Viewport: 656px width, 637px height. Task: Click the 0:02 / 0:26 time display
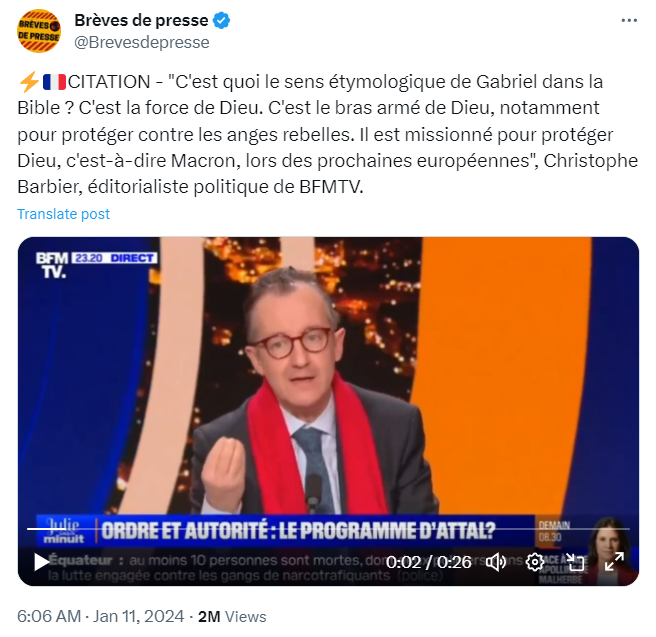point(428,563)
